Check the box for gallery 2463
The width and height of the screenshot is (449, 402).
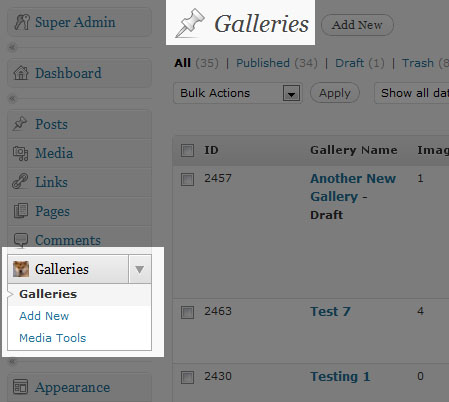pyautogui.click(x=187, y=313)
